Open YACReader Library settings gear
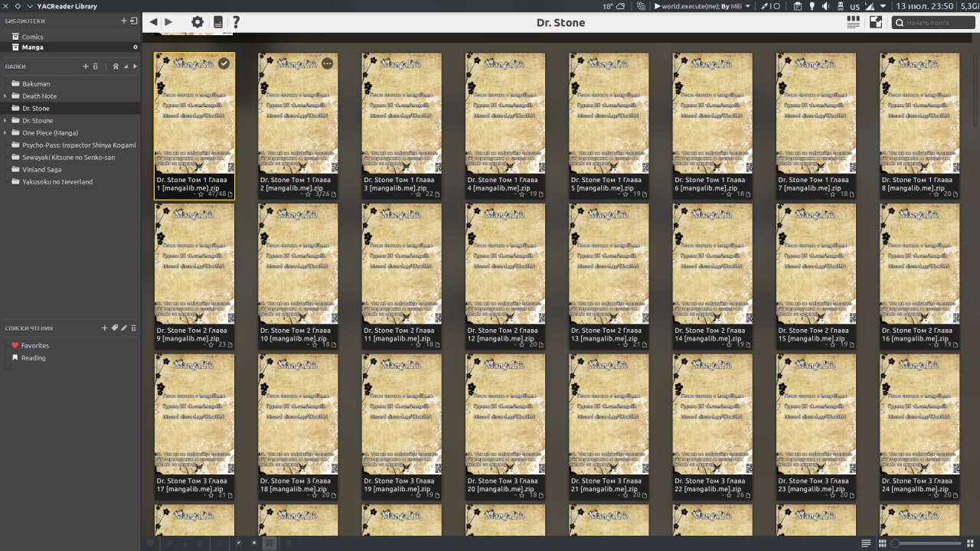Viewport: 980px width, 551px height. click(x=198, y=22)
